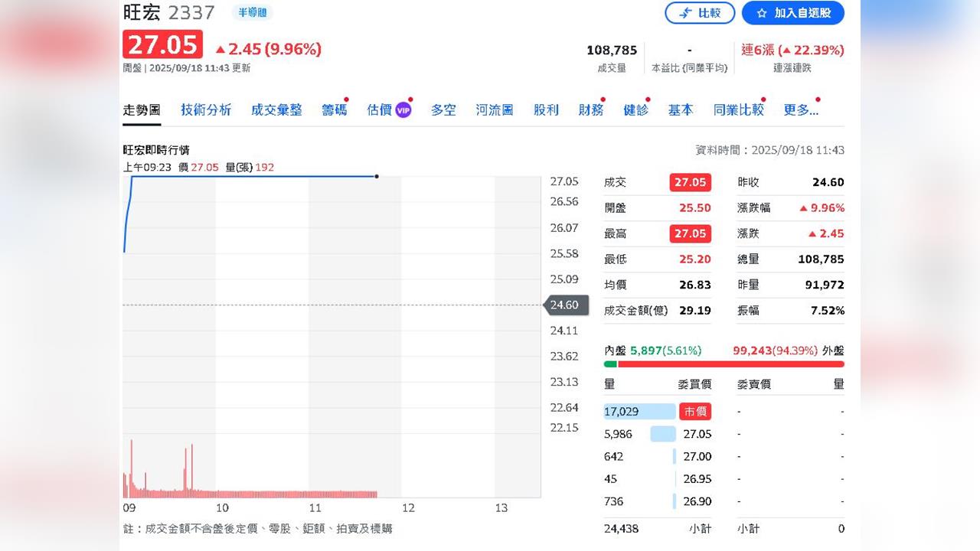Image resolution: width=980 pixels, height=551 pixels.
Task: Click the 最低 25.20 value
Action: click(695, 259)
